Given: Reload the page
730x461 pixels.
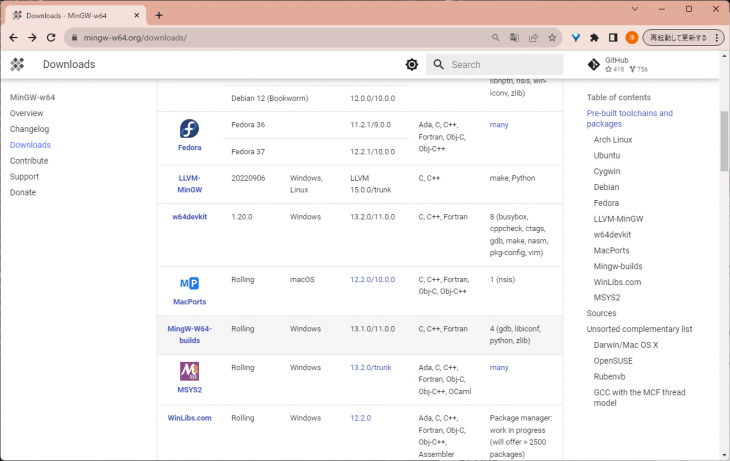Looking at the screenshot, I should click(50, 37).
